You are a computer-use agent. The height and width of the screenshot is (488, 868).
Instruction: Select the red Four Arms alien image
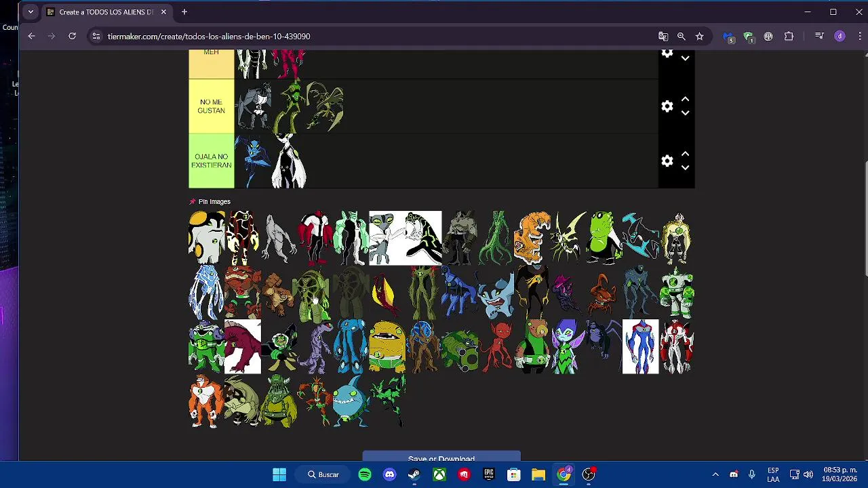pyautogui.click(x=315, y=238)
